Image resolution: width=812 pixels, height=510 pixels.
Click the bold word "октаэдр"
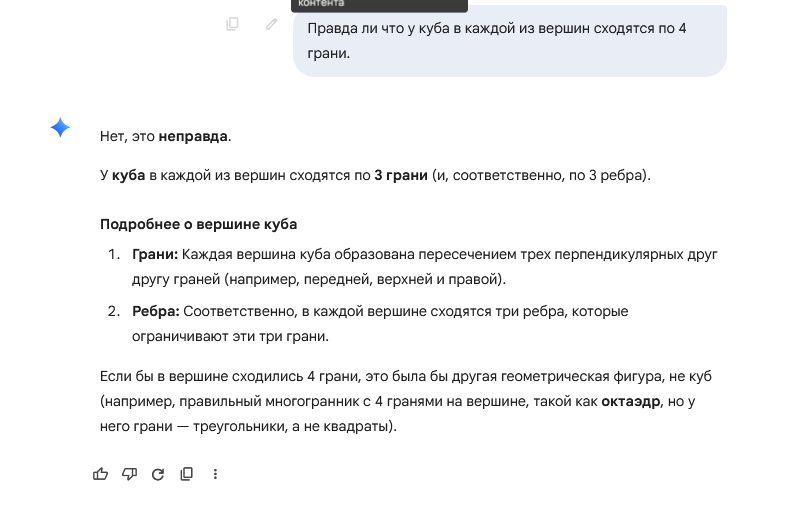[631, 402]
